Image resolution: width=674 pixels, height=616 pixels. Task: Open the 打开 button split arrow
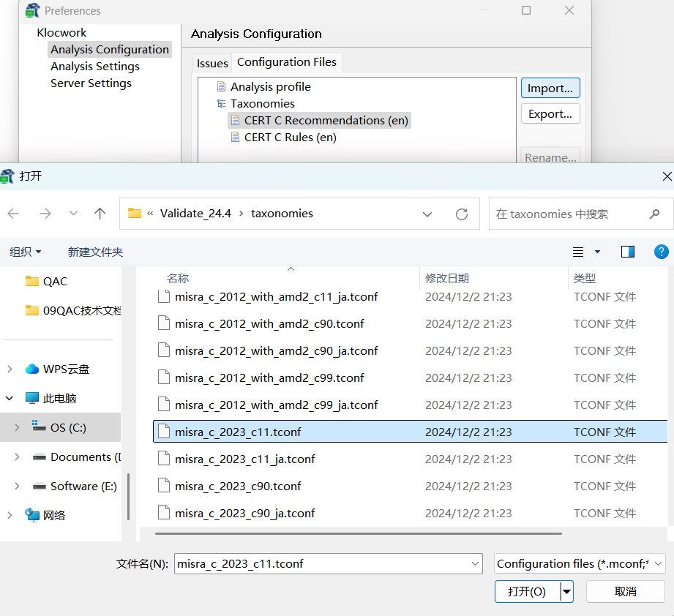567,592
